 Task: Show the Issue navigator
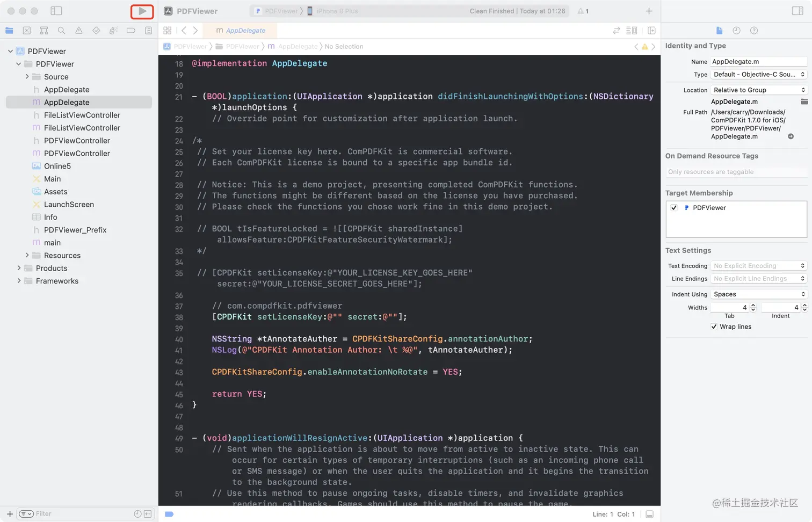pos(79,31)
